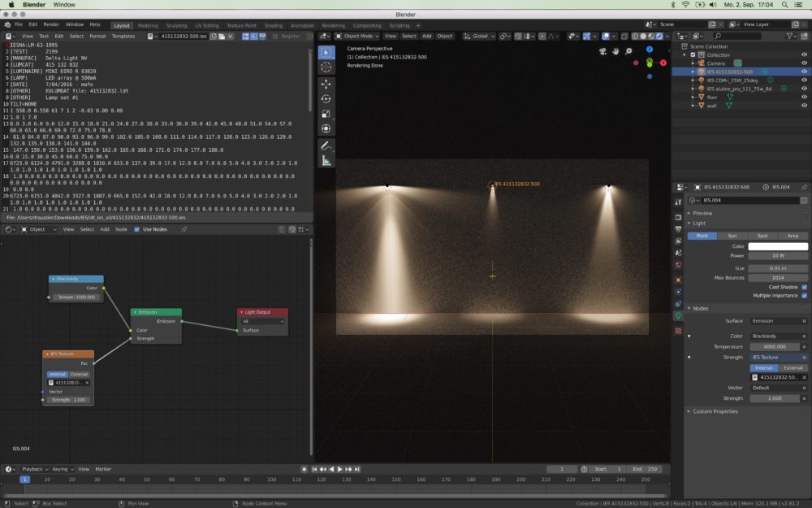The image size is (812, 508).
Task: Toggle the Collection exclude checkbox
Action: click(x=693, y=55)
